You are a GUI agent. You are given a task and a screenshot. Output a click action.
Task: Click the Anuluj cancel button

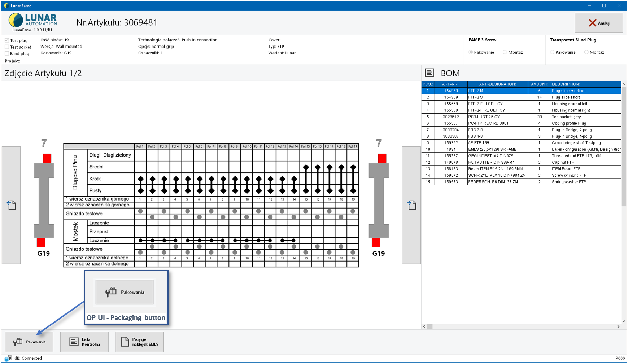pos(599,23)
